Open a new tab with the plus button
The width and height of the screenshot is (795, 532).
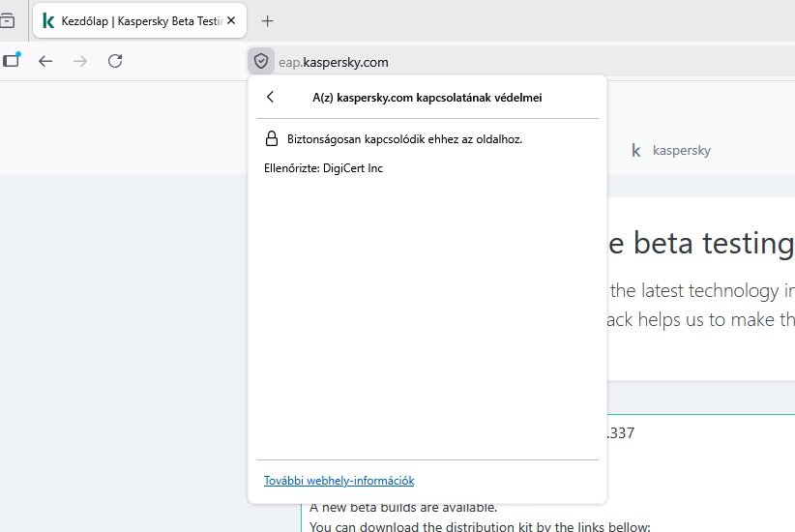pos(267,20)
